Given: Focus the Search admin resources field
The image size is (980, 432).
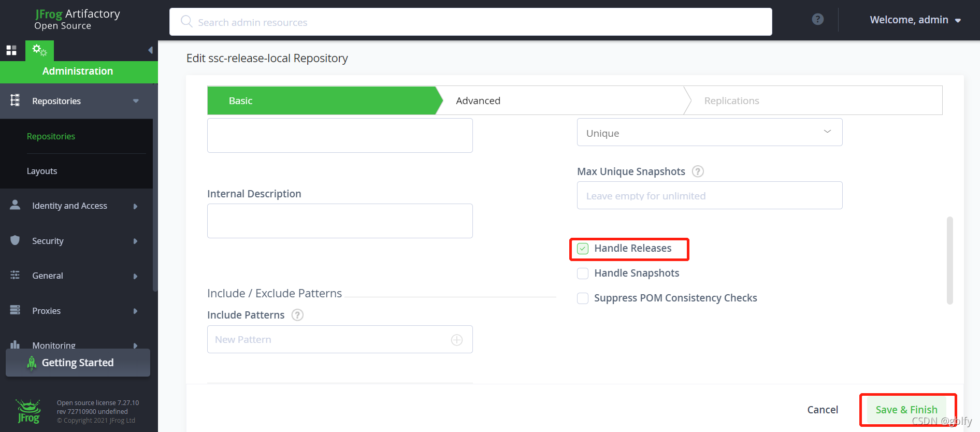Looking at the screenshot, I should pos(470,22).
